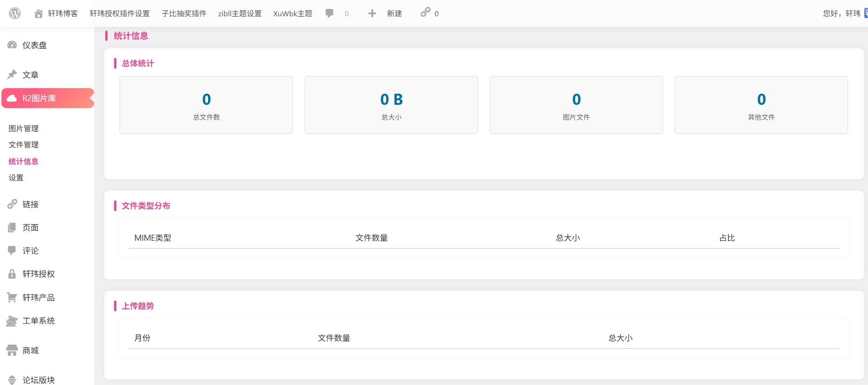Viewport: 868px width, 385px height.
Task: Open the comments bubble icon in top bar
Action: pyautogui.click(x=330, y=13)
